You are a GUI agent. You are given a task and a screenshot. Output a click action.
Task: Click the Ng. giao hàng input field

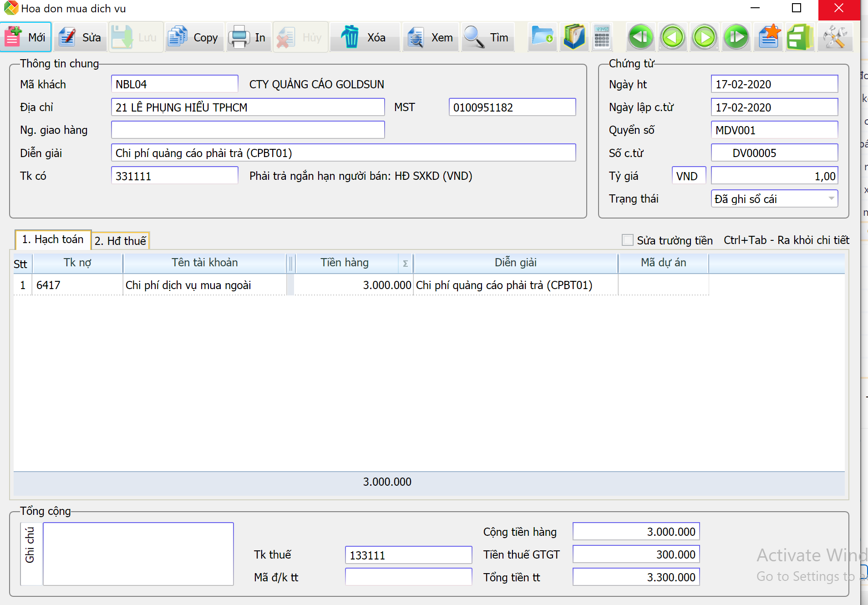click(248, 130)
